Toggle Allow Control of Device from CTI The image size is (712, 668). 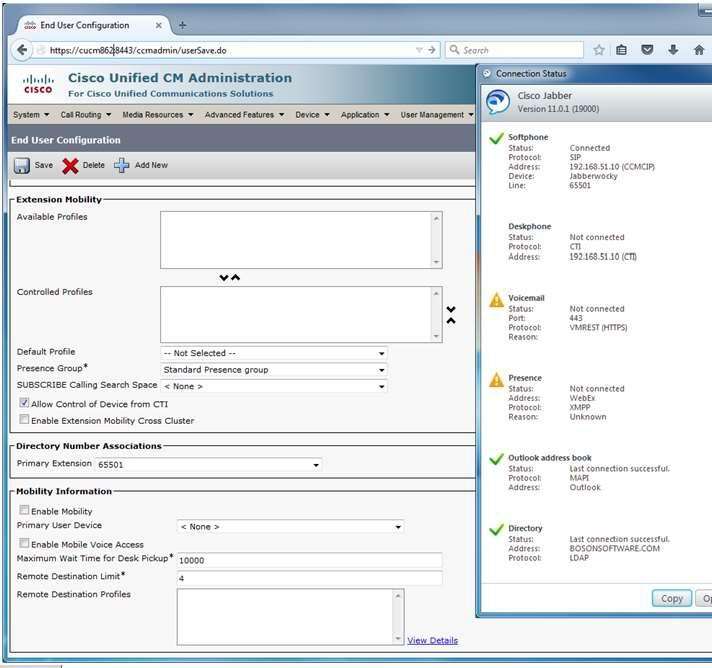tap(24, 403)
